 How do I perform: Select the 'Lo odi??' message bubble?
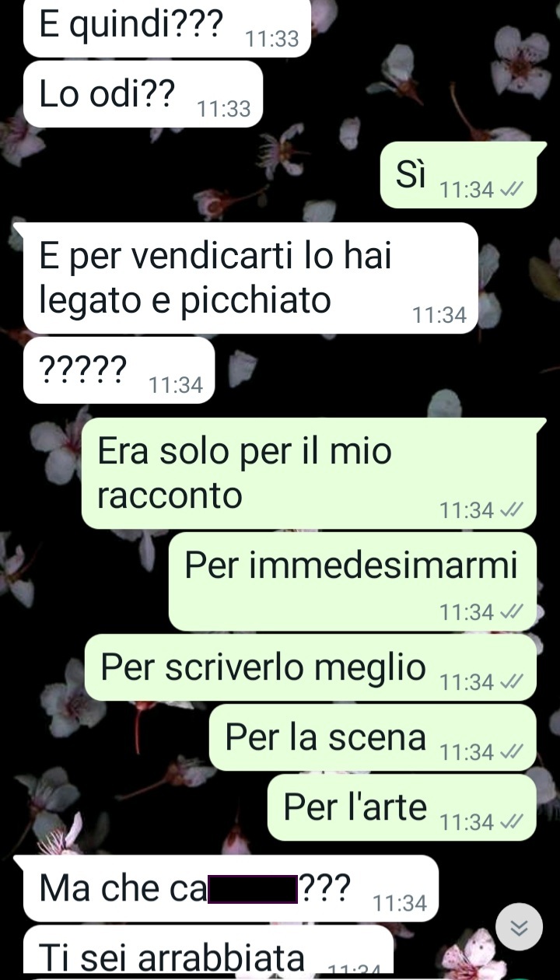click(x=143, y=94)
